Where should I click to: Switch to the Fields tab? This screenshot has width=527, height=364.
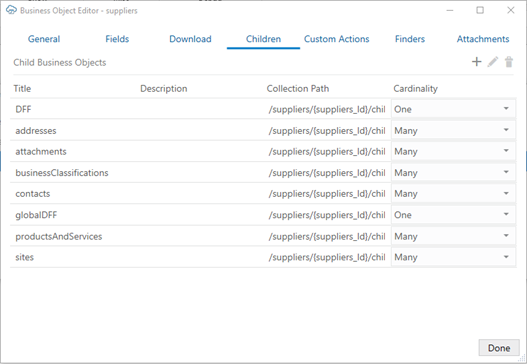click(117, 39)
